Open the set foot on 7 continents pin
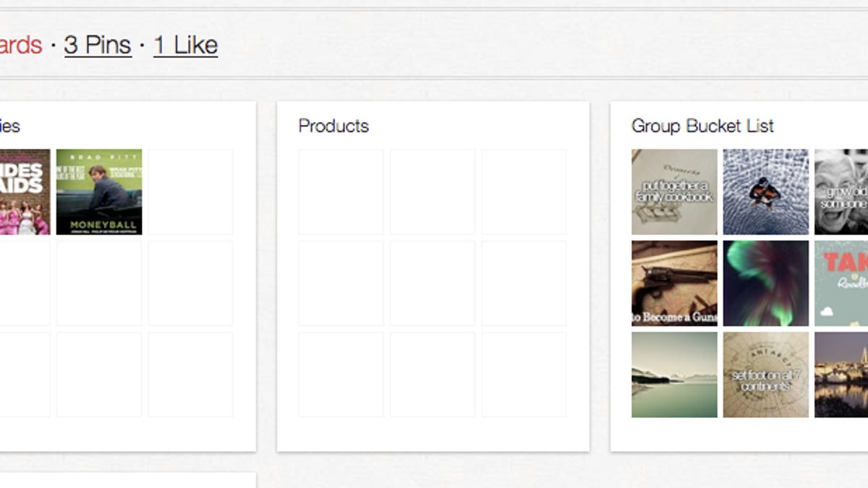This screenshot has width=868, height=488. 766,374
